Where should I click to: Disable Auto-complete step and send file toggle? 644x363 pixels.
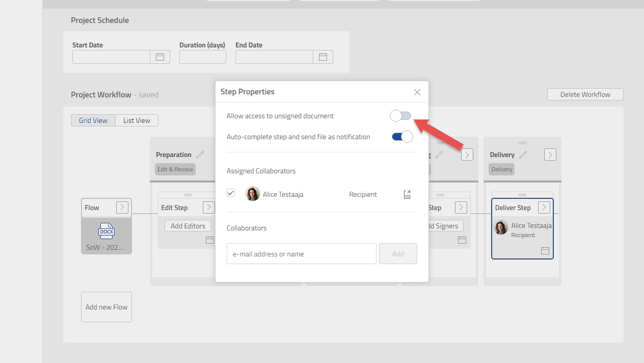tap(402, 137)
